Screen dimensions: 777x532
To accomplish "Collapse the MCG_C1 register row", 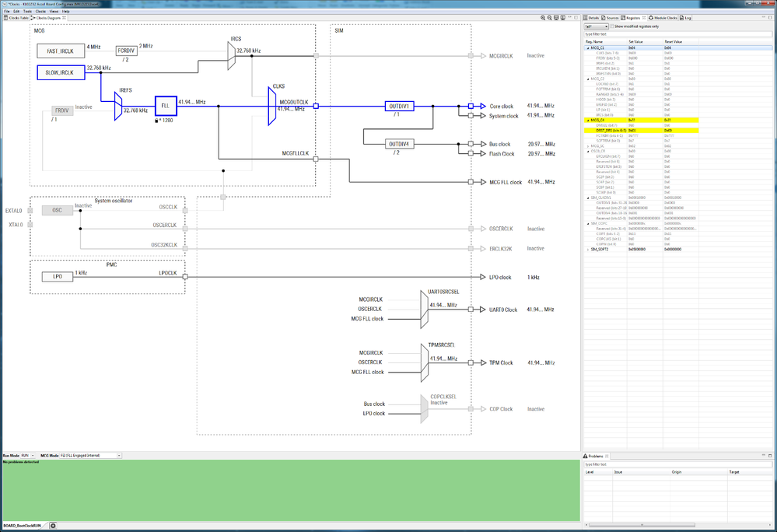I will point(588,48).
